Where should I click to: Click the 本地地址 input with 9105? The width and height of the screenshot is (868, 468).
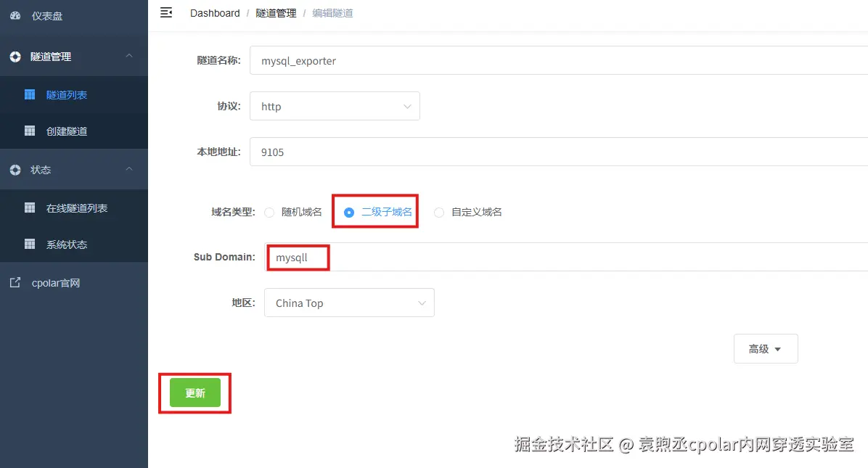coord(559,152)
